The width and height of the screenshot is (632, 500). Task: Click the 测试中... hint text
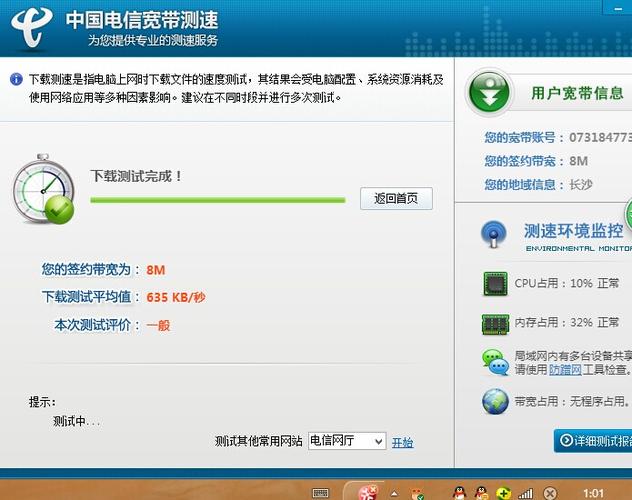76,421
